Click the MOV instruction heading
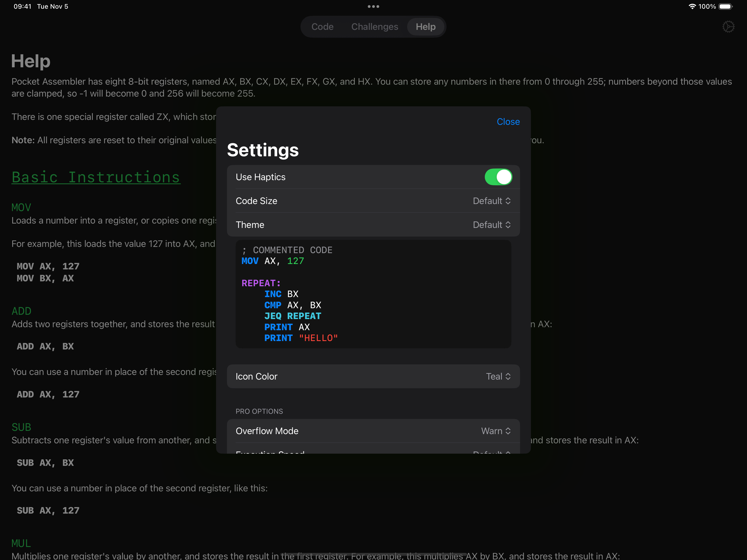Viewport: 747px width, 560px height. (x=21, y=207)
